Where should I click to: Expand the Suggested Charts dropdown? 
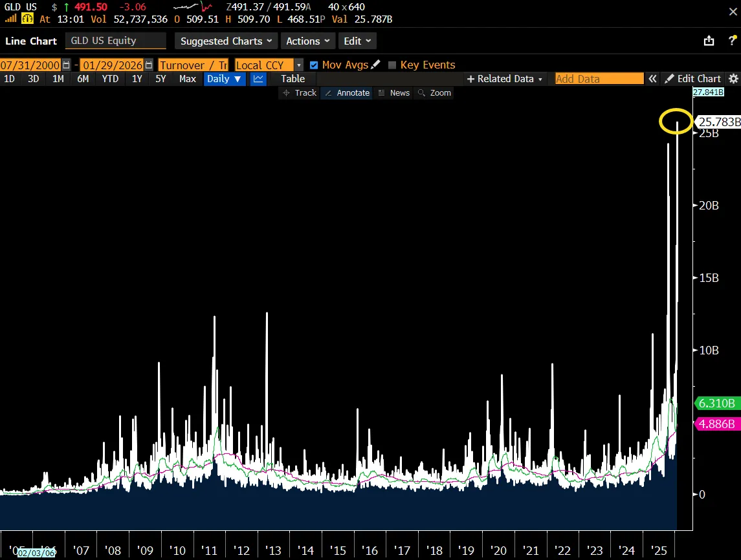pos(226,41)
